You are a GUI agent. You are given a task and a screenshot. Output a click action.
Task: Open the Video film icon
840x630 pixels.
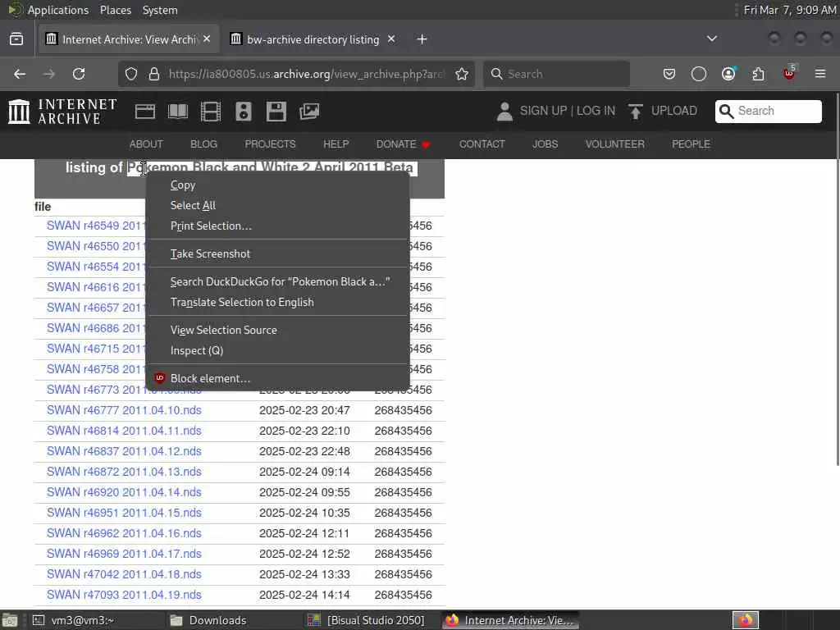pyautogui.click(x=211, y=112)
